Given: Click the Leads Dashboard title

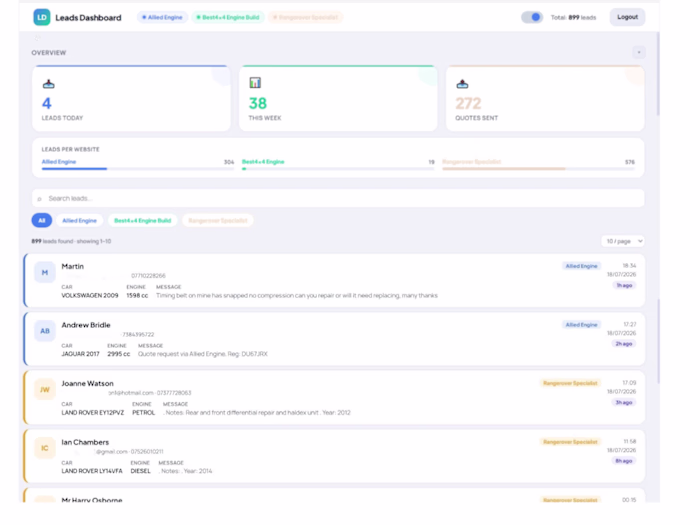Looking at the screenshot, I should tap(88, 17).
